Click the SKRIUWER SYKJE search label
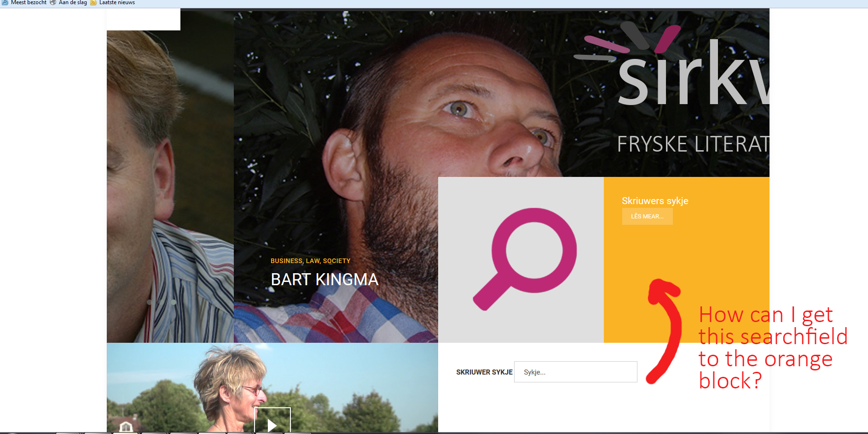The image size is (868, 434). tap(484, 372)
